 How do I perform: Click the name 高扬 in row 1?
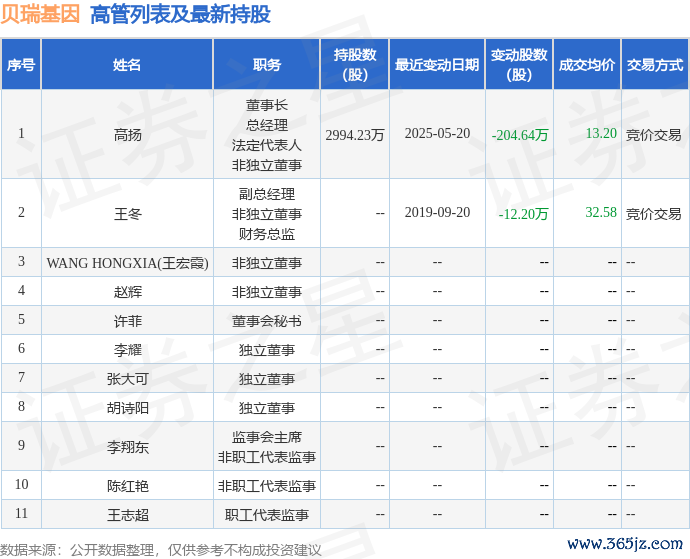(128, 135)
